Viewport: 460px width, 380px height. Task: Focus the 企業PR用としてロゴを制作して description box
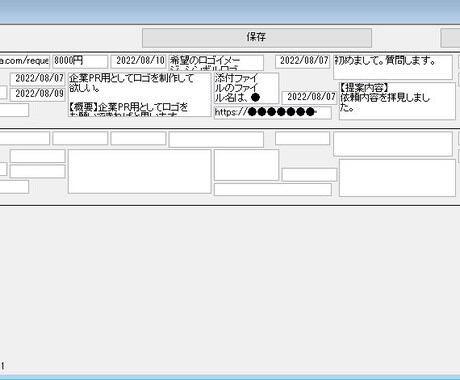[x=140, y=95]
